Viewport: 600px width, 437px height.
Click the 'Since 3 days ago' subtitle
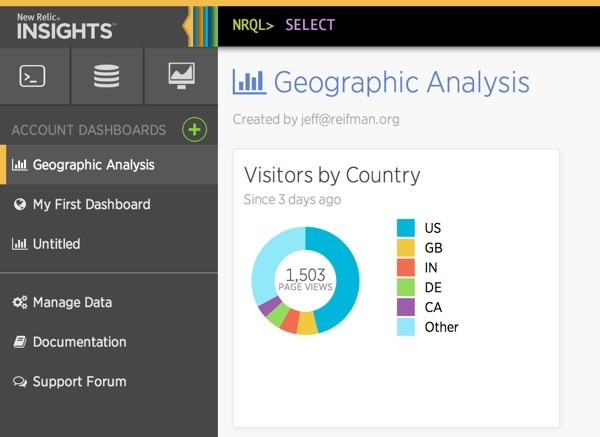(x=292, y=200)
